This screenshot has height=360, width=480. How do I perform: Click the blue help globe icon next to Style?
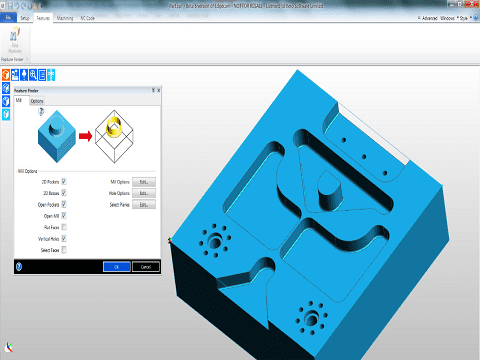[x=476, y=17]
